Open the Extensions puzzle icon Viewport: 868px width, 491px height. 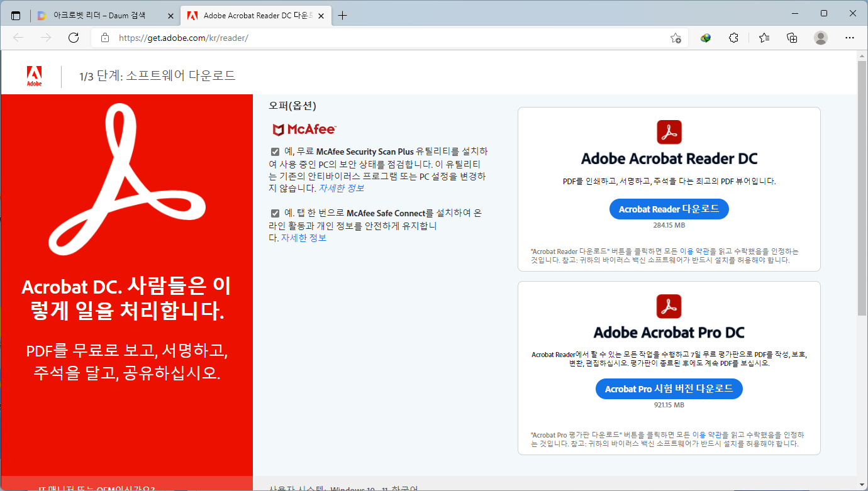[x=733, y=38]
